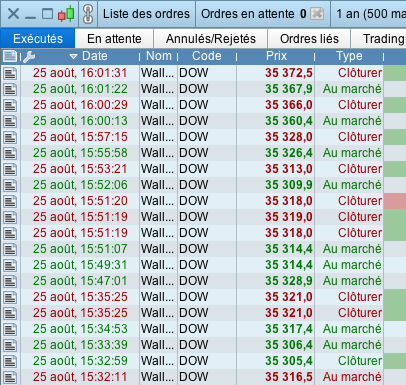Select the price 35 316,5
Viewport: 406px width, 385px height.
(x=289, y=377)
